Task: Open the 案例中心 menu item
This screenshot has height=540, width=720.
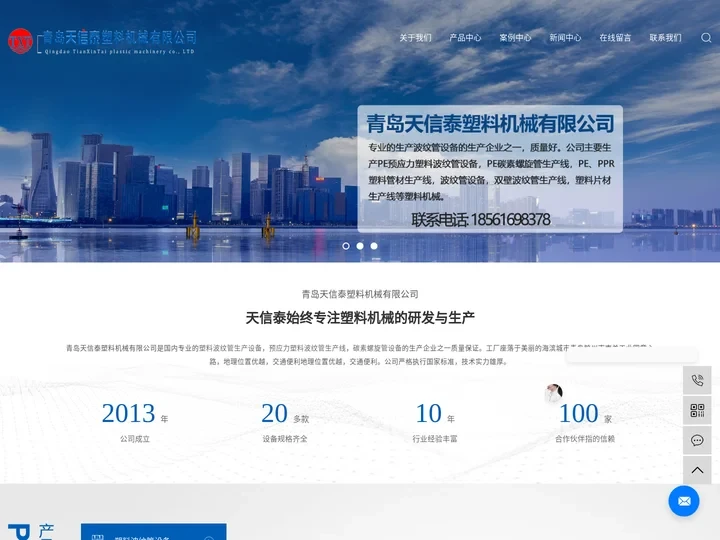Action: click(515, 38)
